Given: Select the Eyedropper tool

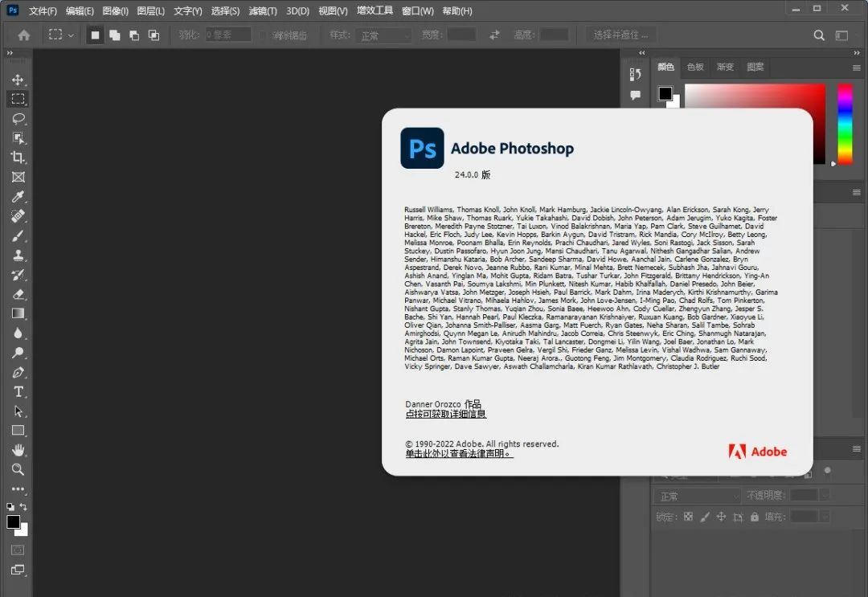Looking at the screenshot, I should tap(18, 196).
